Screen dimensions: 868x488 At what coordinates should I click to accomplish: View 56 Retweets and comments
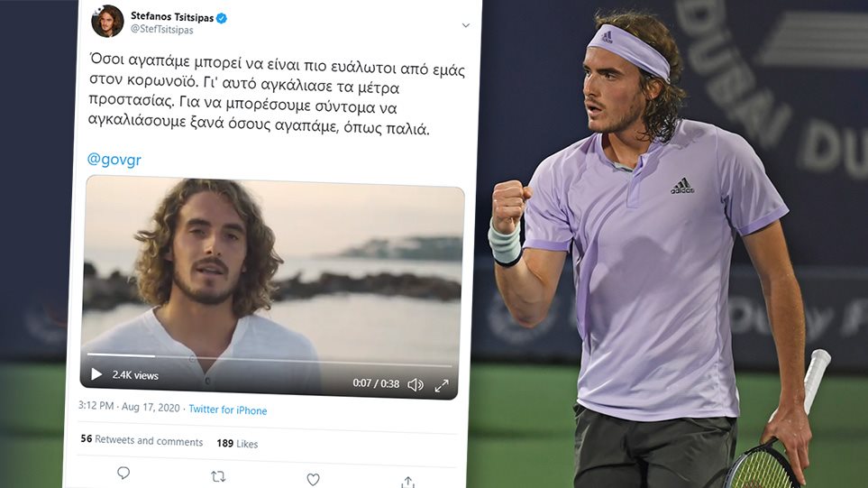[142, 440]
